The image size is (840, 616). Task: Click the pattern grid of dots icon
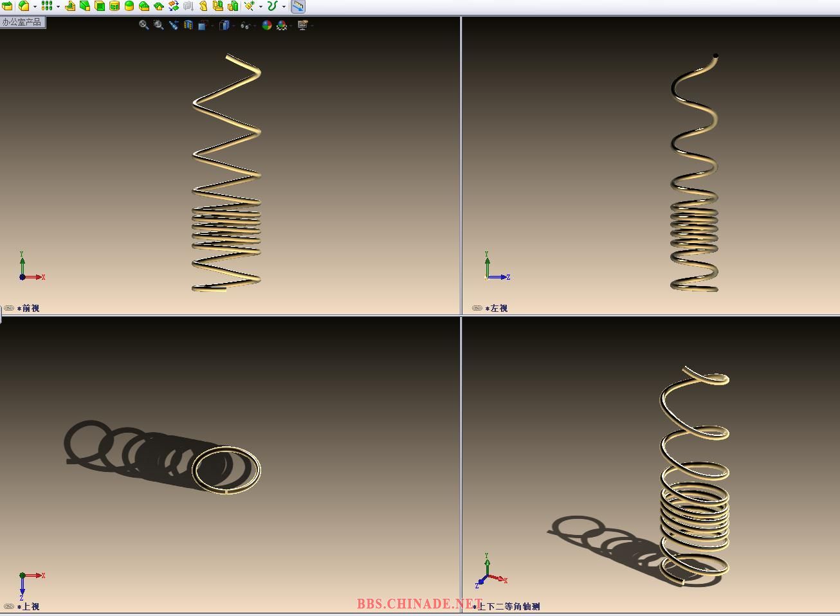(x=47, y=6)
